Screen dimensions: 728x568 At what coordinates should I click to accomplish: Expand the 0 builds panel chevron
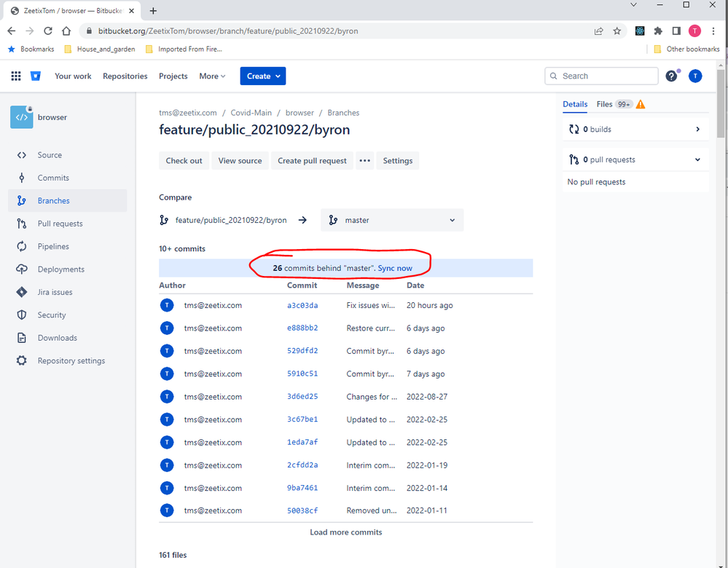click(x=698, y=129)
